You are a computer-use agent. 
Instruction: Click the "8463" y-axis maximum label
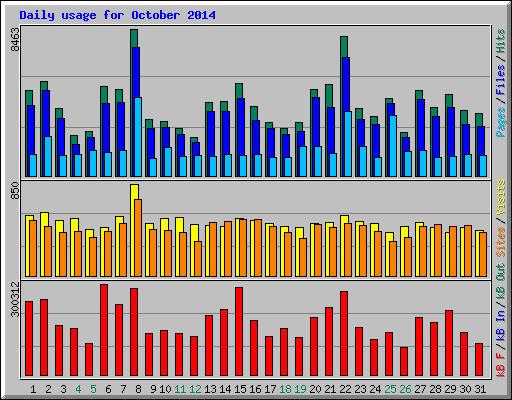tap(15, 40)
